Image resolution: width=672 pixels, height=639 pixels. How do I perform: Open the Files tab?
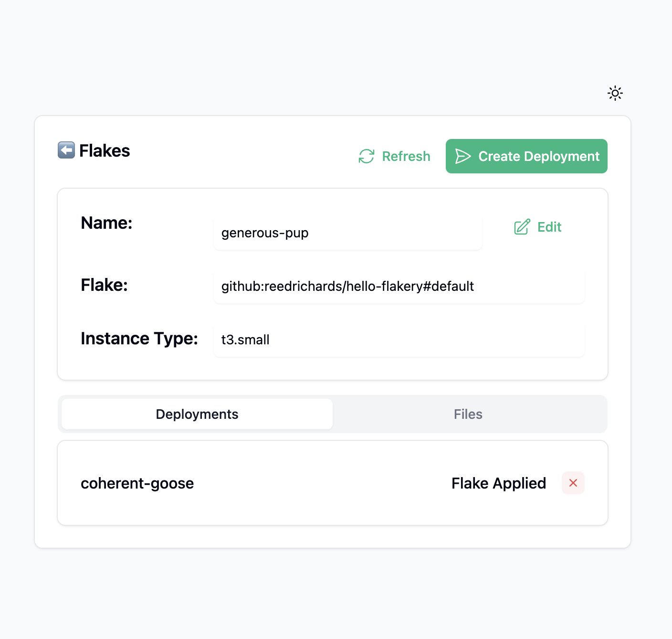pyautogui.click(x=468, y=414)
